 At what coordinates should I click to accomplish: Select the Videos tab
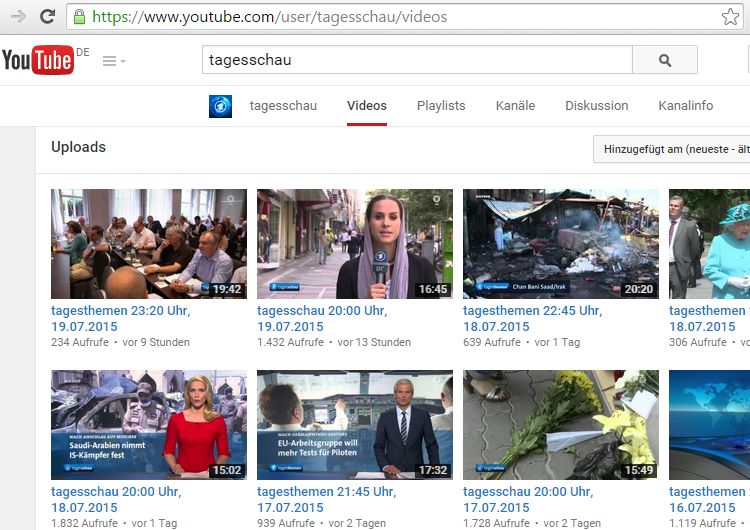367,106
